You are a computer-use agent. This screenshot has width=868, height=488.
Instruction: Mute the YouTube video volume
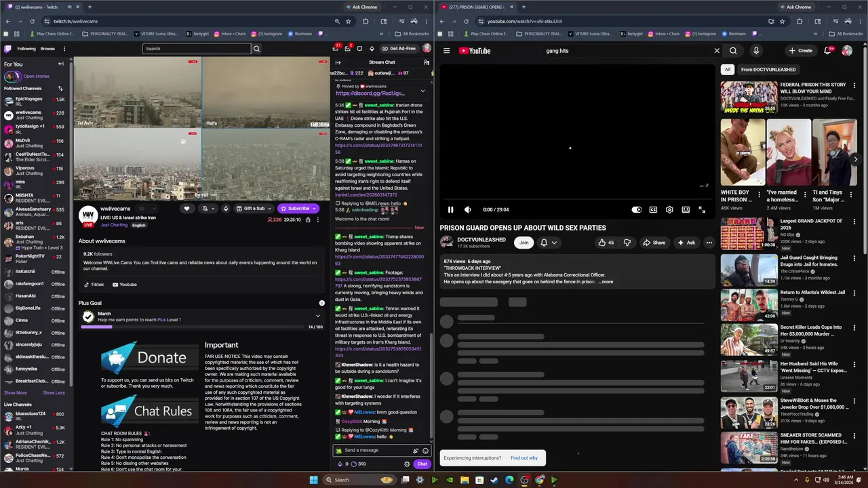click(467, 209)
